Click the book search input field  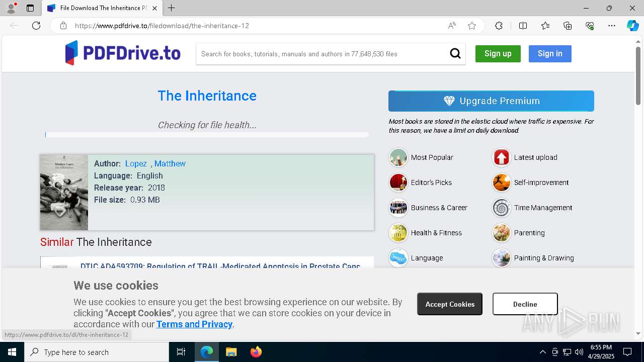pos(322,54)
